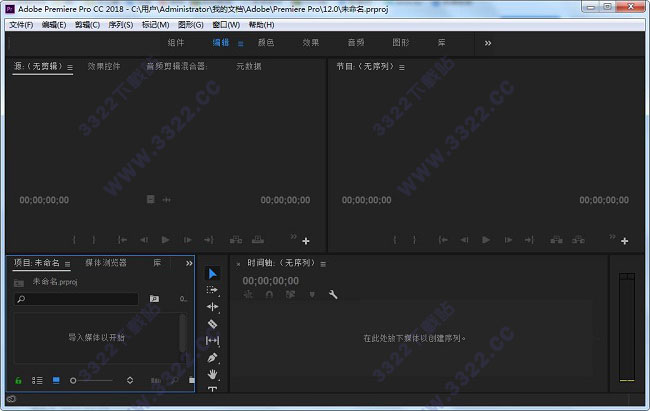Open sort icons menu in Project panel
The width and height of the screenshot is (650, 411).
tap(130, 380)
